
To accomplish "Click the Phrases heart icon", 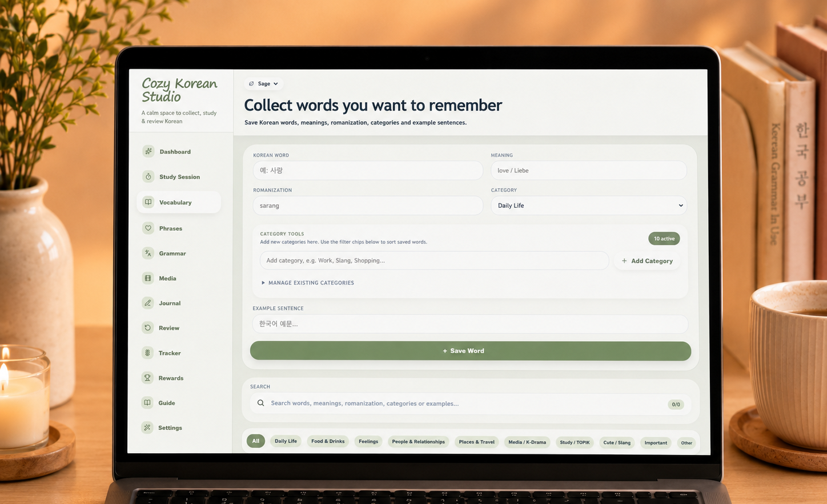I will pos(148,228).
